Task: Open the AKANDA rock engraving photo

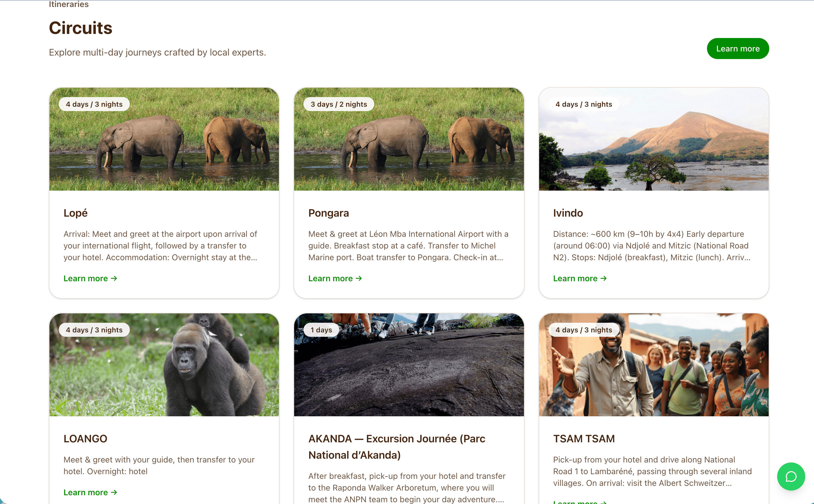Action: coord(409,365)
